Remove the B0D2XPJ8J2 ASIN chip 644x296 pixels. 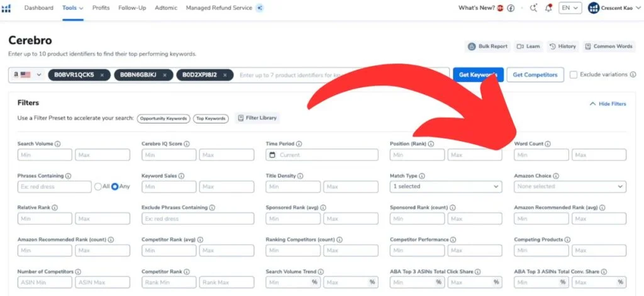(x=225, y=75)
